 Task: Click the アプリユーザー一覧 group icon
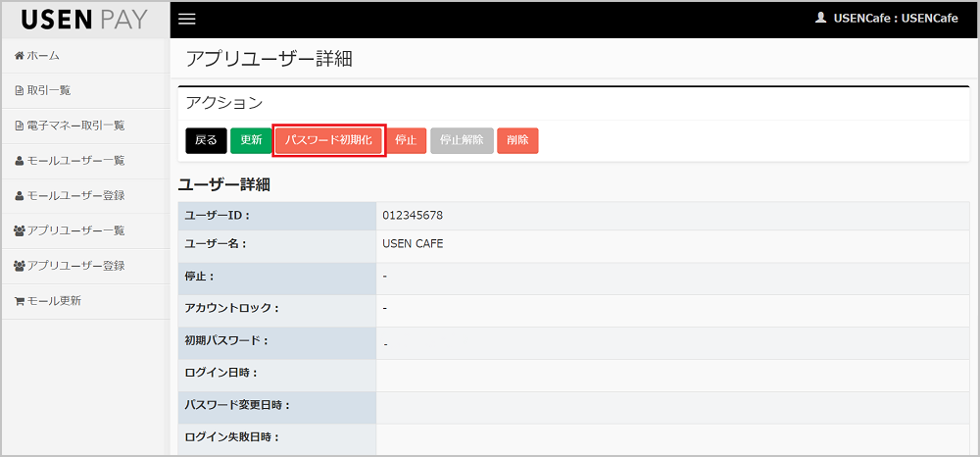click(20, 230)
